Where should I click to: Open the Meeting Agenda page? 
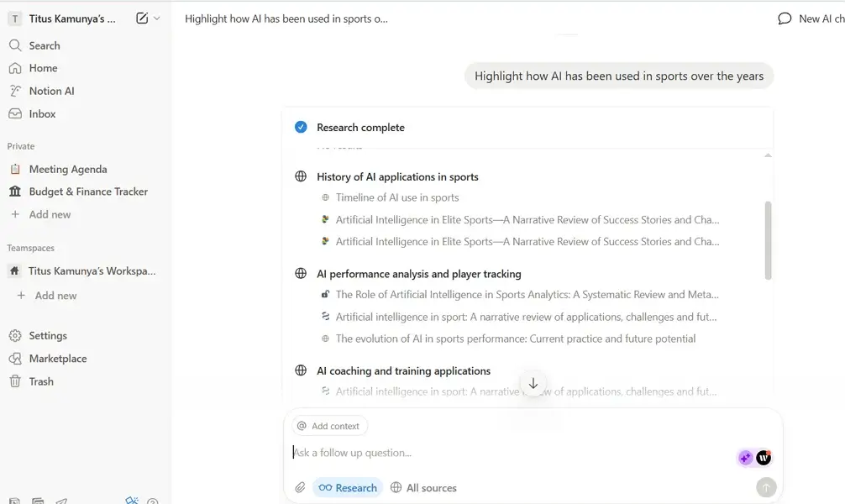point(67,169)
